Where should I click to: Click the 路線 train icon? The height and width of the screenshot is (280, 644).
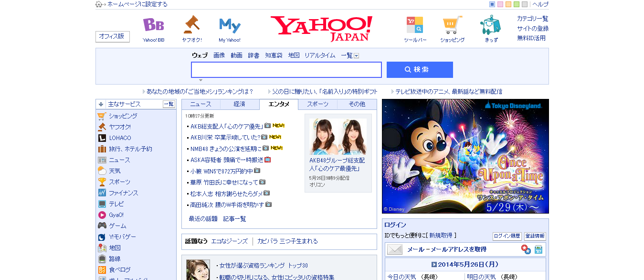(x=102, y=259)
